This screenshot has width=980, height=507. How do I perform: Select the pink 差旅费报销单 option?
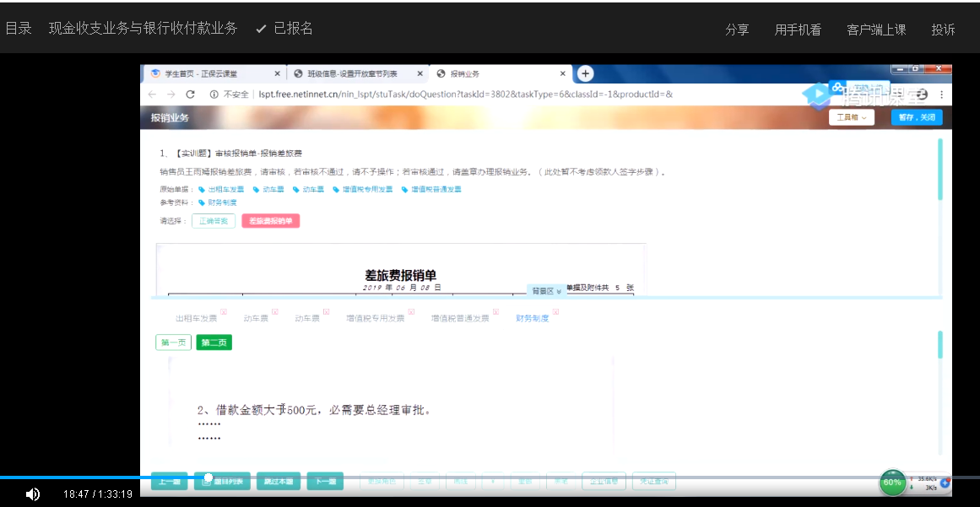click(270, 221)
